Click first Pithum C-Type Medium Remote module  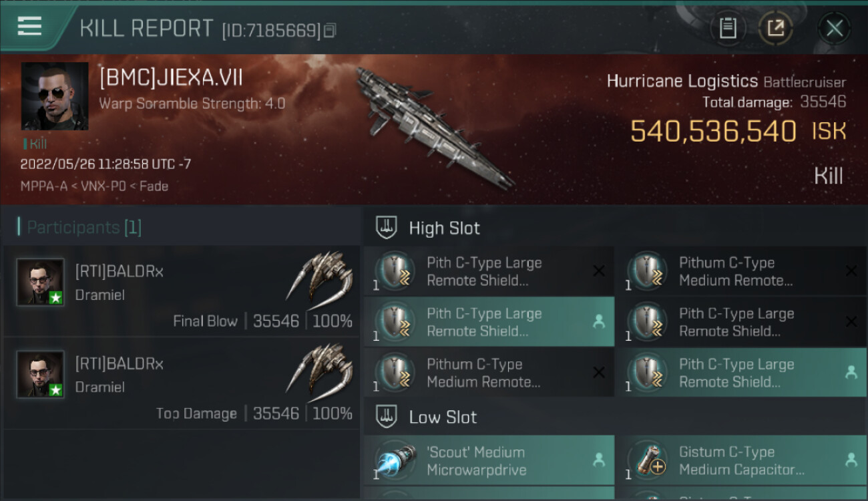(x=741, y=271)
